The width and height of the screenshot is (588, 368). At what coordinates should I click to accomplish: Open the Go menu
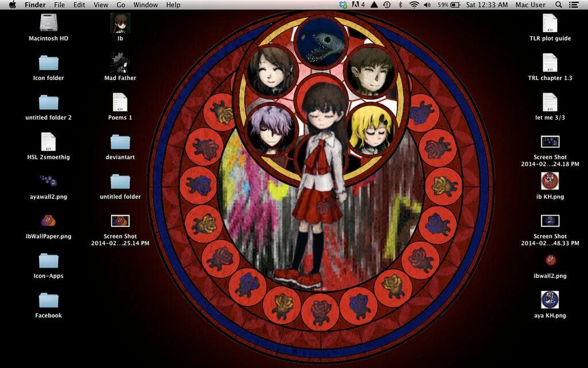coord(121,5)
